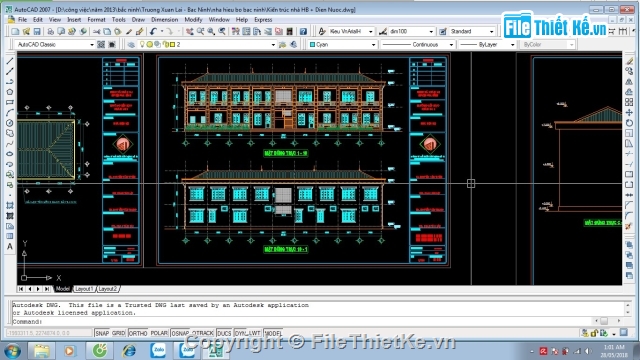Open the Format menu
640x360 pixels.
(x=96, y=20)
